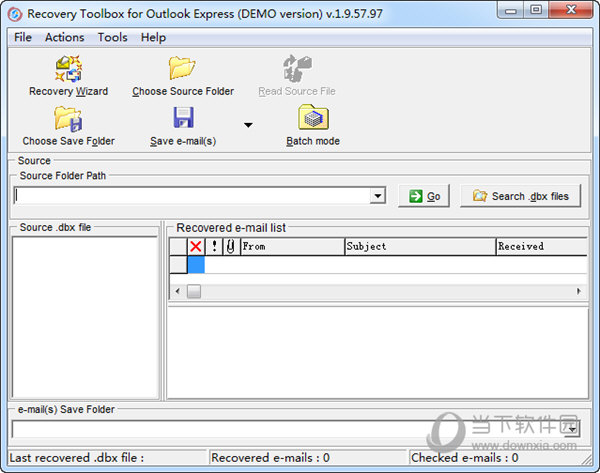The height and width of the screenshot is (473, 600).
Task: Click the Save e-mail(s) floppy icon
Action: click(x=183, y=117)
